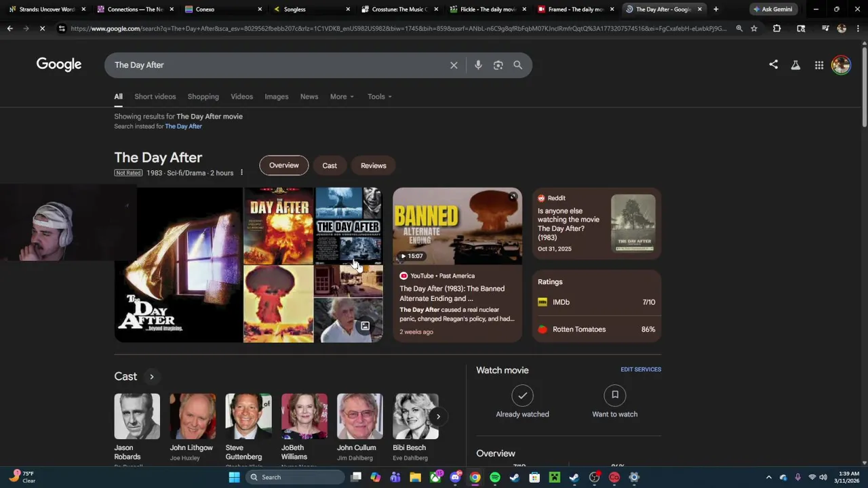868x488 pixels.
Task: Open Google Lens image search icon
Action: point(498,65)
